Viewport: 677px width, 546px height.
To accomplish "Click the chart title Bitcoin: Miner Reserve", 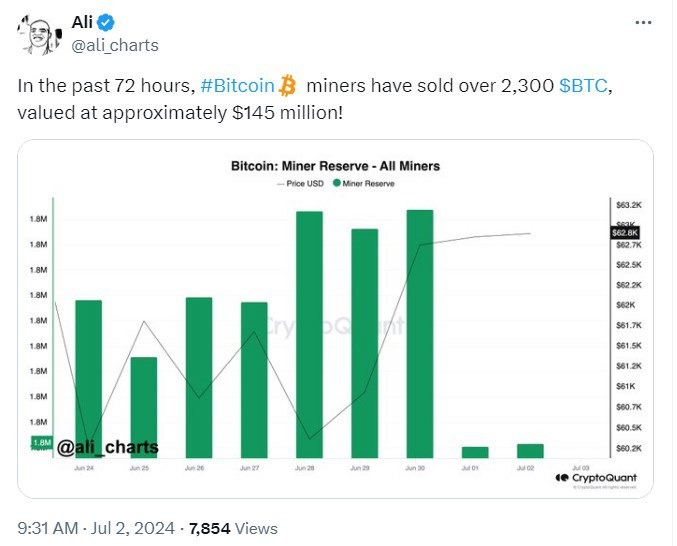I will 335,165.
